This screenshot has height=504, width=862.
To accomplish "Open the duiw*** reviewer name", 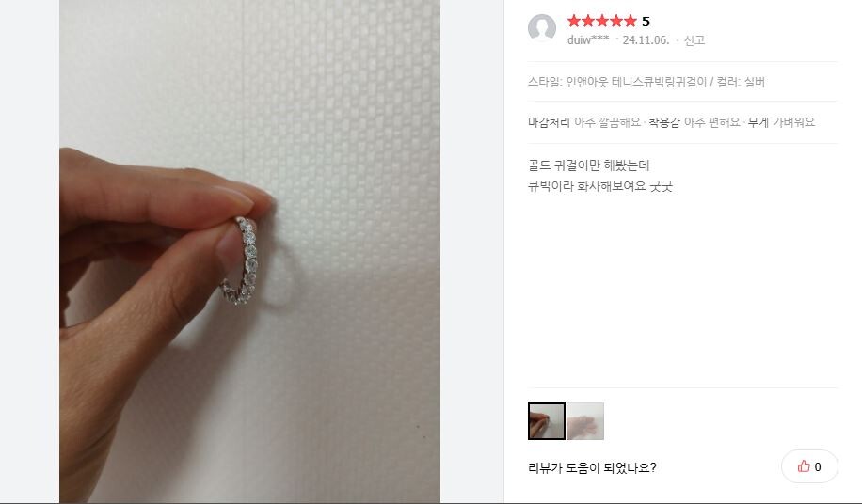I will [588, 40].
